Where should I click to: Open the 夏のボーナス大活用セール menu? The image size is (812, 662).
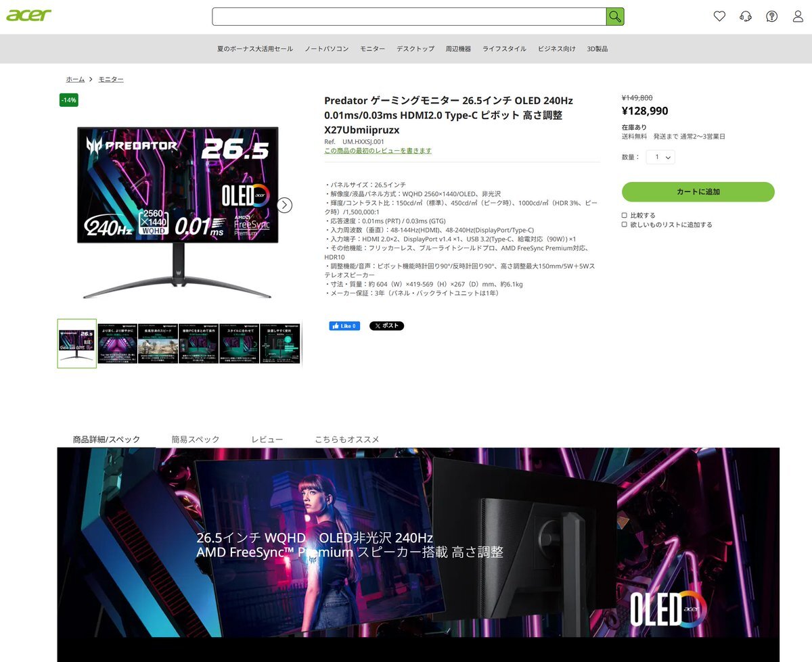[x=255, y=49]
